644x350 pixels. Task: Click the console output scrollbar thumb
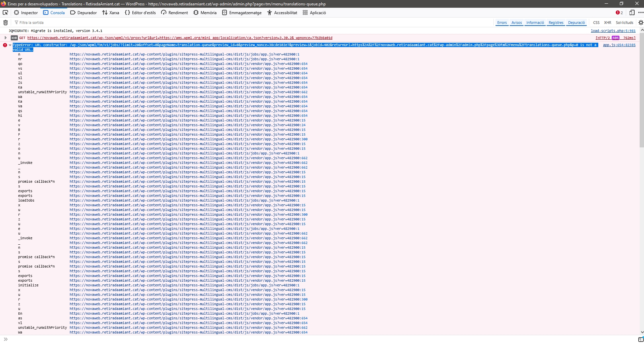click(x=642, y=90)
